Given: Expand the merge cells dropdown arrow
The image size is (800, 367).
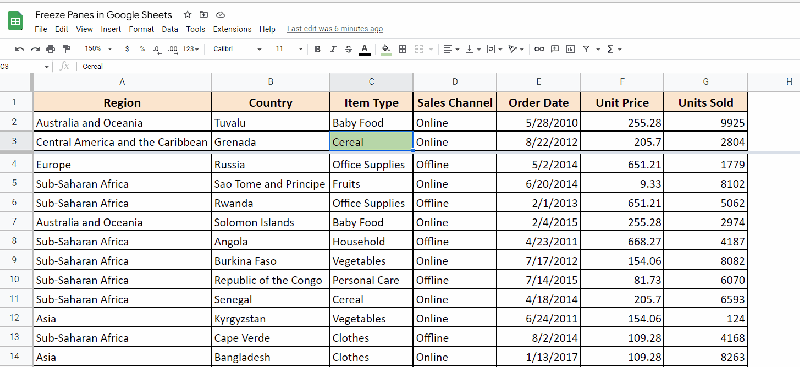Looking at the screenshot, I should [x=431, y=49].
